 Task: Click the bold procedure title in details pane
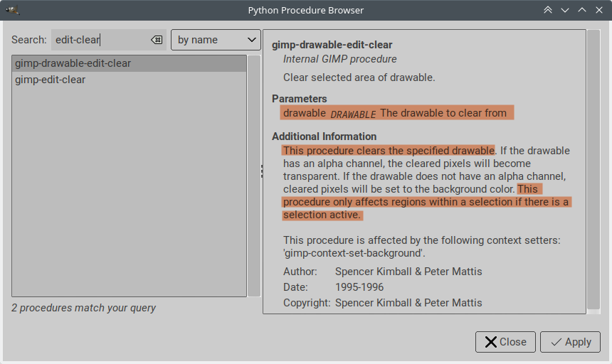332,45
